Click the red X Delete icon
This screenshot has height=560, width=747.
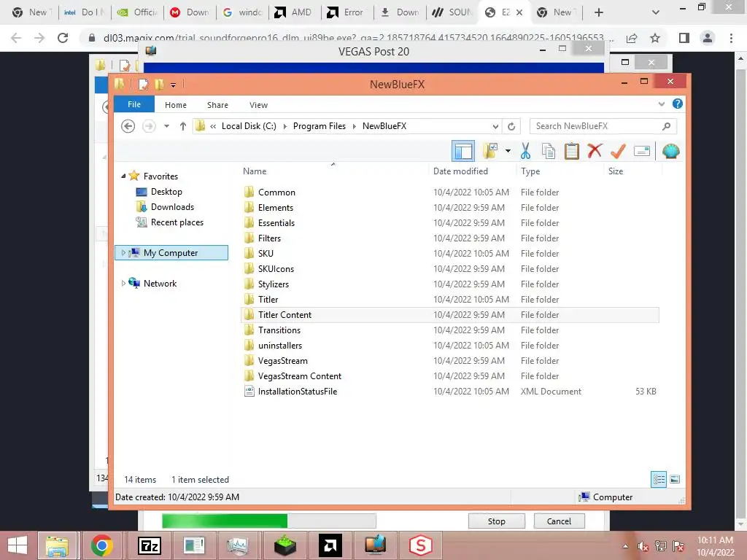click(595, 151)
